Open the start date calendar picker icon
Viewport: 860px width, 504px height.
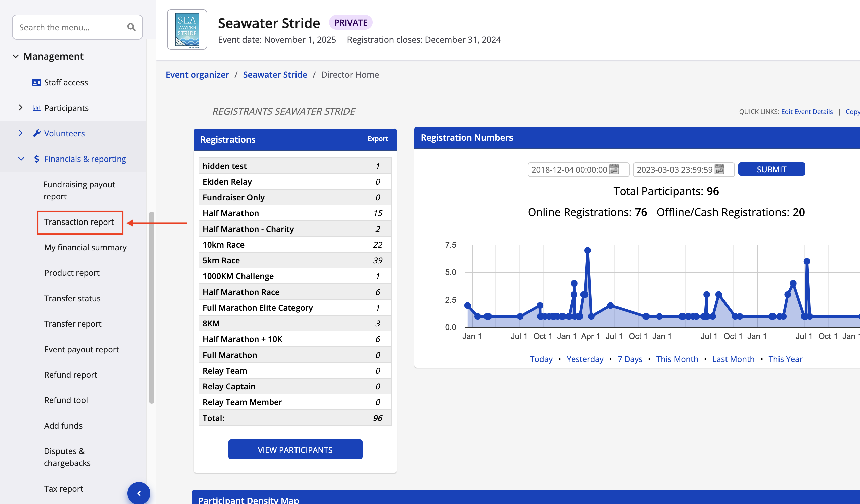pos(614,169)
